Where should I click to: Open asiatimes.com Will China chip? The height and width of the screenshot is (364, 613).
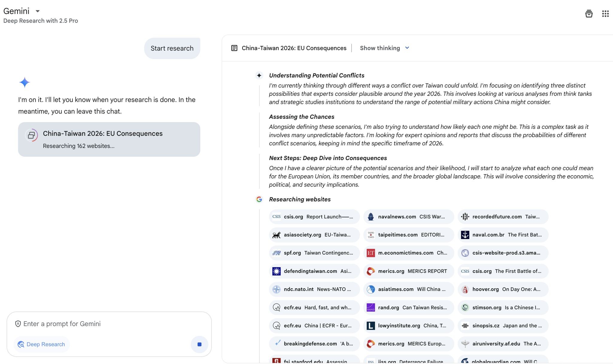click(x=409, y=289)
